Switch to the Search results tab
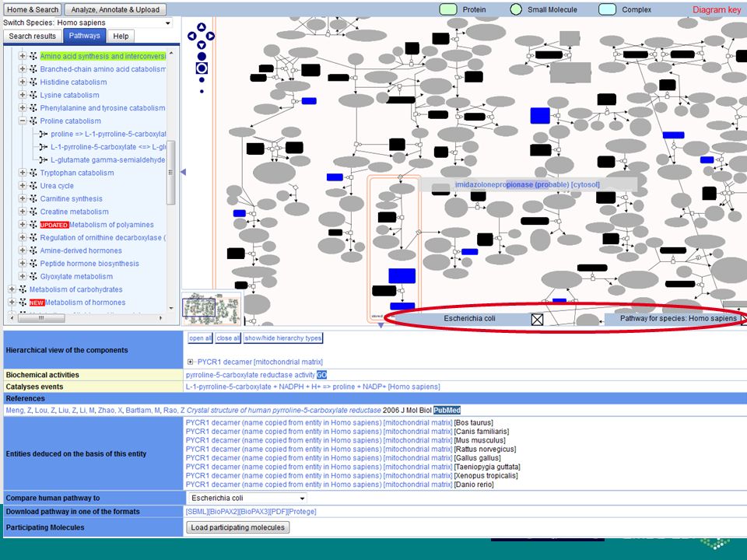Viewport: 747px width, 560px height. click(33, 37)
